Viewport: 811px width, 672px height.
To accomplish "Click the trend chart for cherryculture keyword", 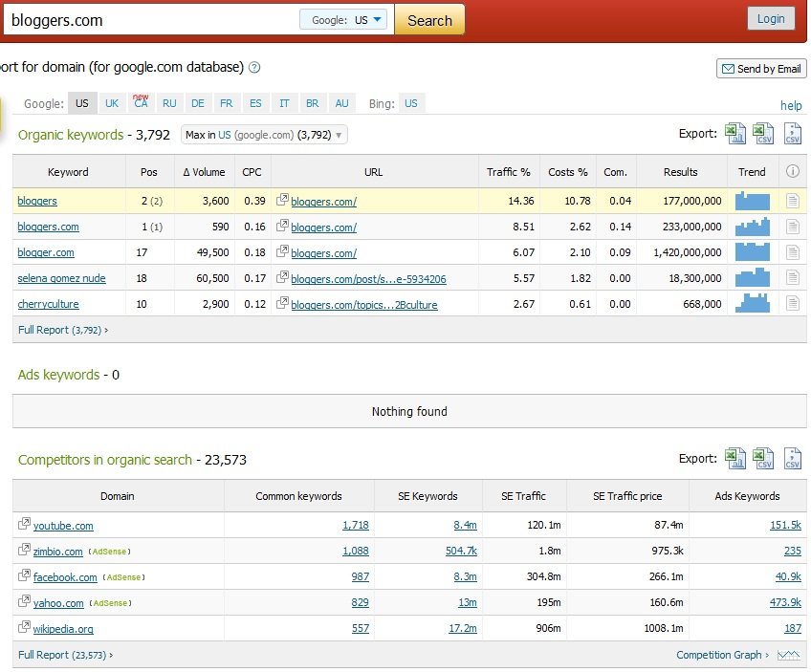I will click(x=753, y=303).
